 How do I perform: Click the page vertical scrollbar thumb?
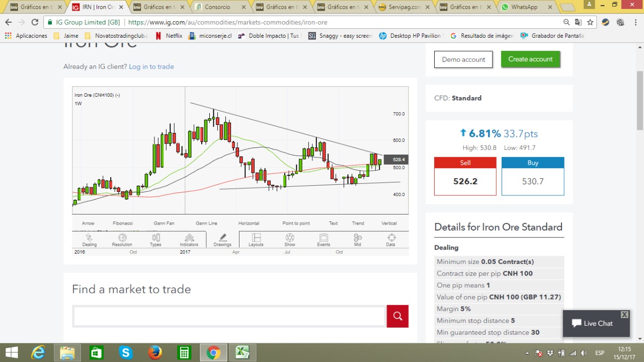[x=639, y=101]
